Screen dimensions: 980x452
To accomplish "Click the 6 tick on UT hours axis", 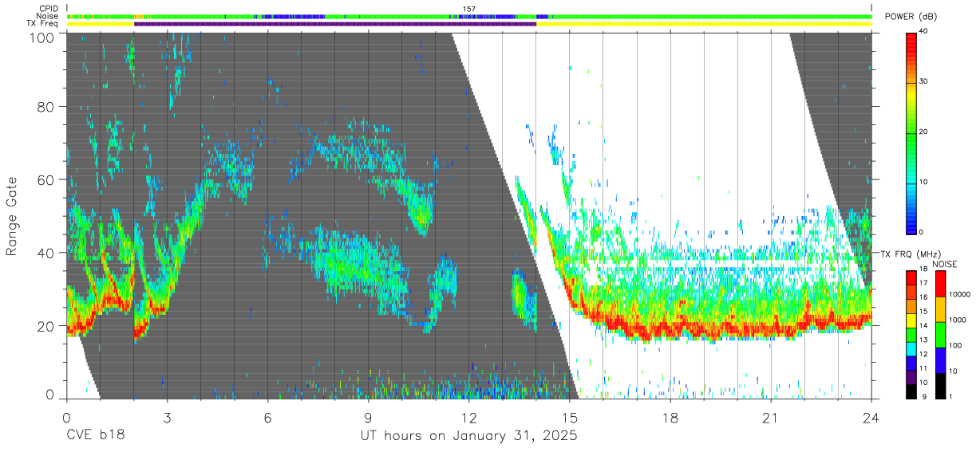I will point(267,417).
